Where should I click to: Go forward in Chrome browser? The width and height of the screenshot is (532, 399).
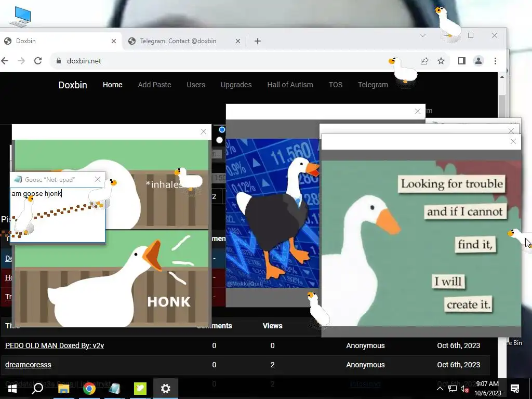click(x=21, y=61)
